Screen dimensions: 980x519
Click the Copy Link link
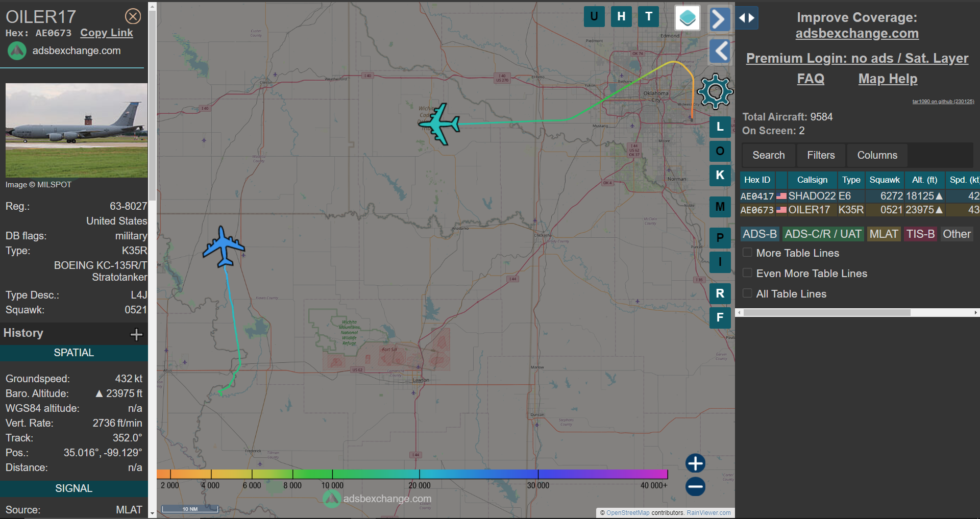click(106, 33)
